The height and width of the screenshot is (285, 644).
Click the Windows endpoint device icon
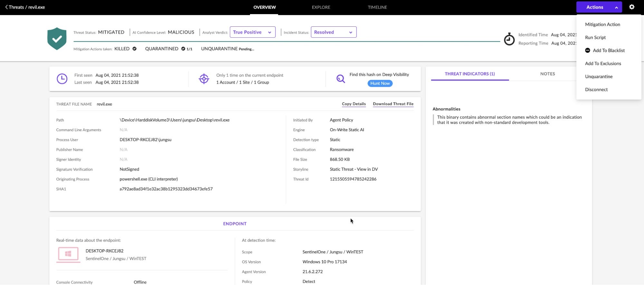(x=68, y=254)
